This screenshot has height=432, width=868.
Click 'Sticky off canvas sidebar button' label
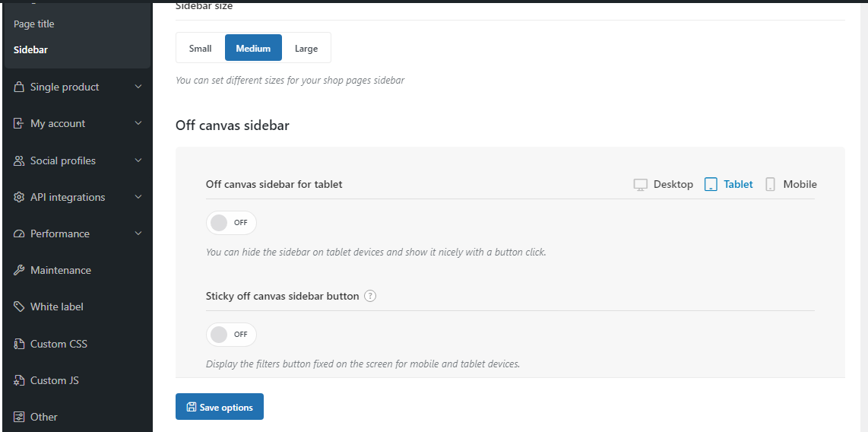[x=282, y=297]
